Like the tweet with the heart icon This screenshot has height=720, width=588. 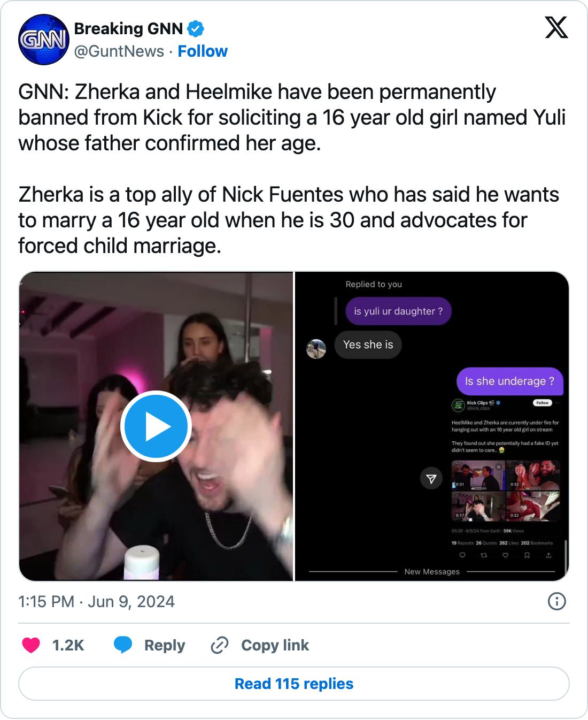pos(31,645)
